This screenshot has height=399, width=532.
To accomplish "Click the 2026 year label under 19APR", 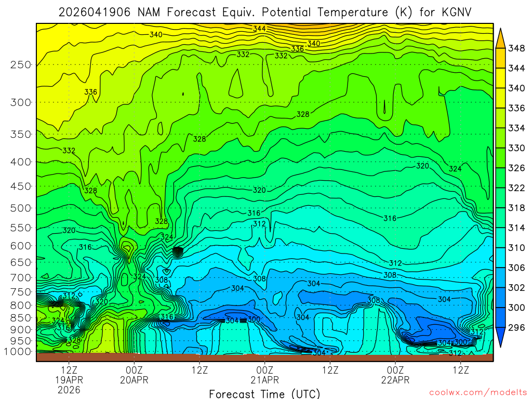I will 69,390.
